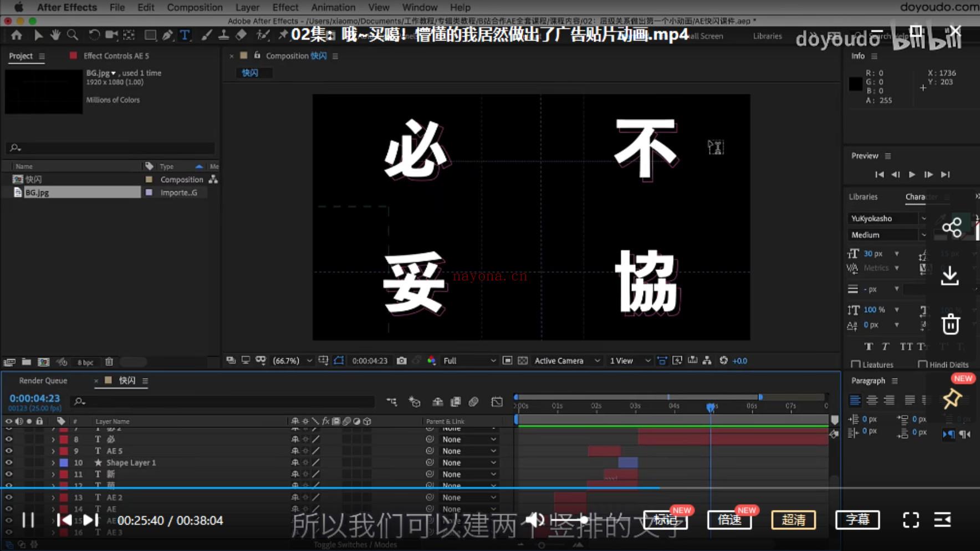The image size is (980, 551).
Task: Open the Animation menu
Action: [x=333, y=7]
